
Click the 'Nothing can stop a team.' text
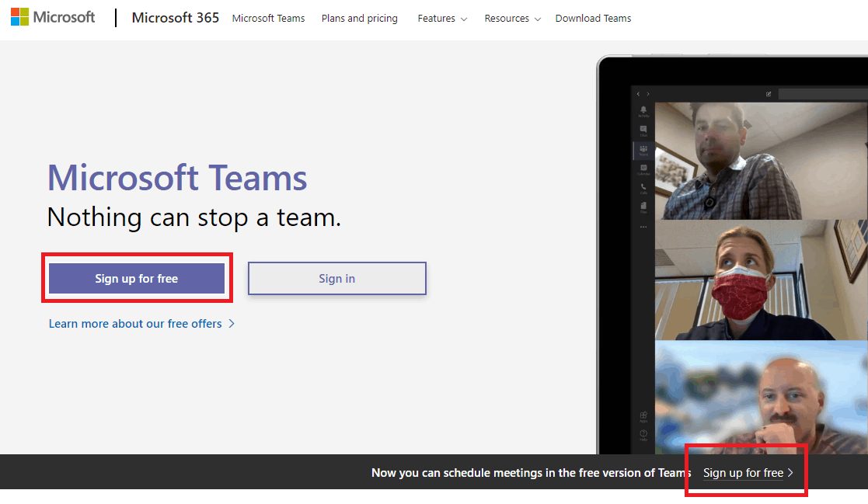[194, 217]
